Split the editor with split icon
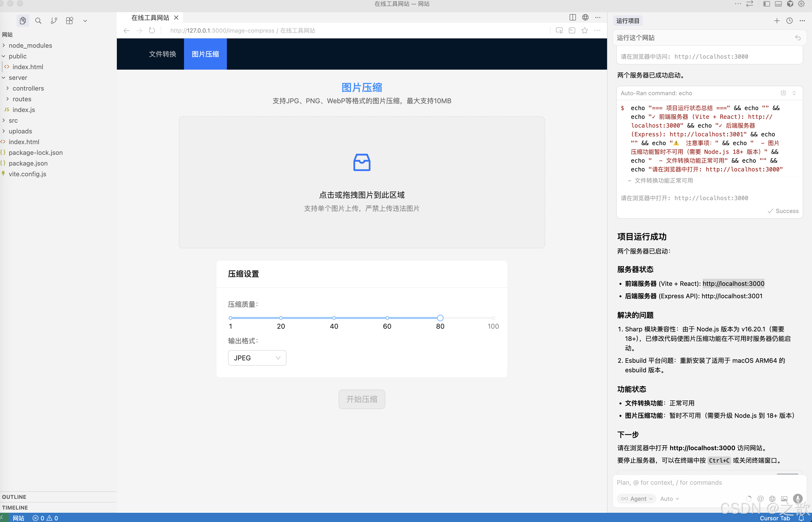This screenshot has height=522, width=812. coord(573,17)
